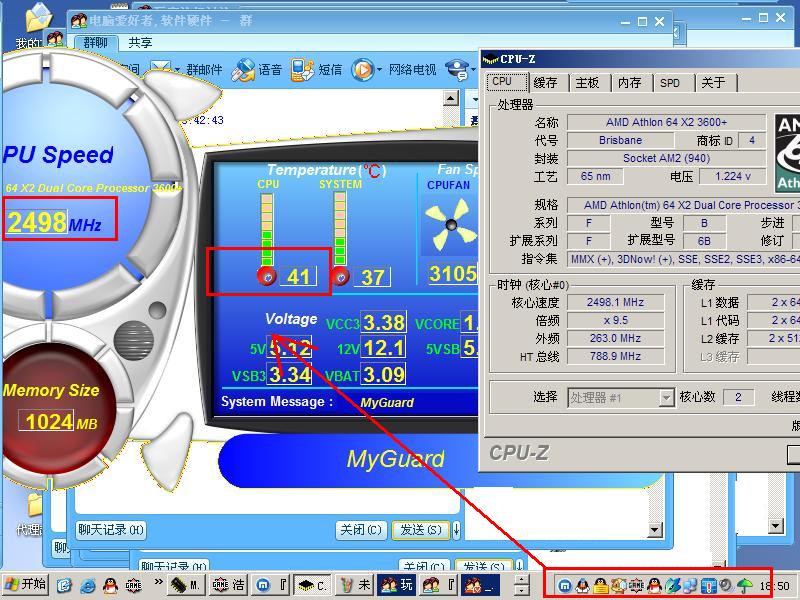
Task: Launch Internet Explorer from quick launch
Action: (x=88, y=585)
